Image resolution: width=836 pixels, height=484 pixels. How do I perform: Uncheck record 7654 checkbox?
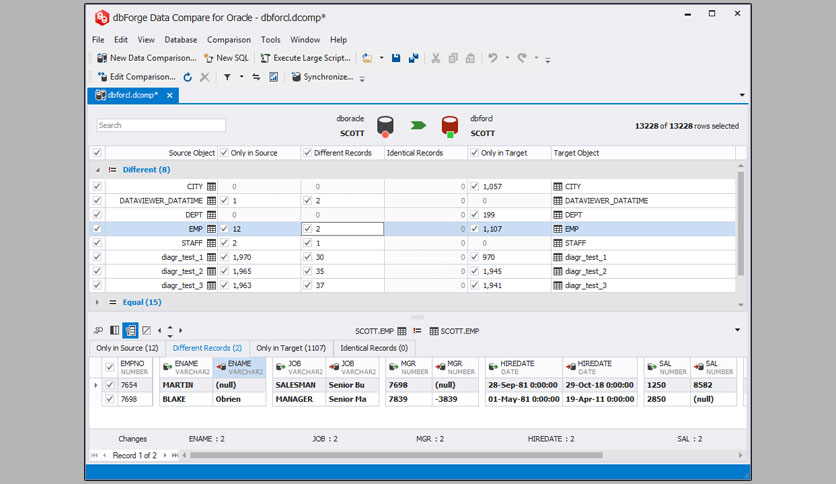click(110, 384)
